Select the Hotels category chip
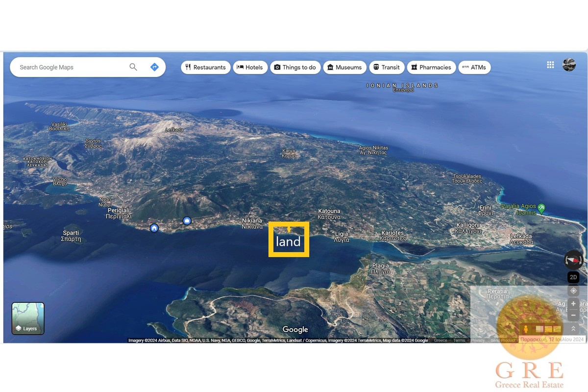This screenshot has width=588, height=392. pyautogui.click(x=250, y=68)
